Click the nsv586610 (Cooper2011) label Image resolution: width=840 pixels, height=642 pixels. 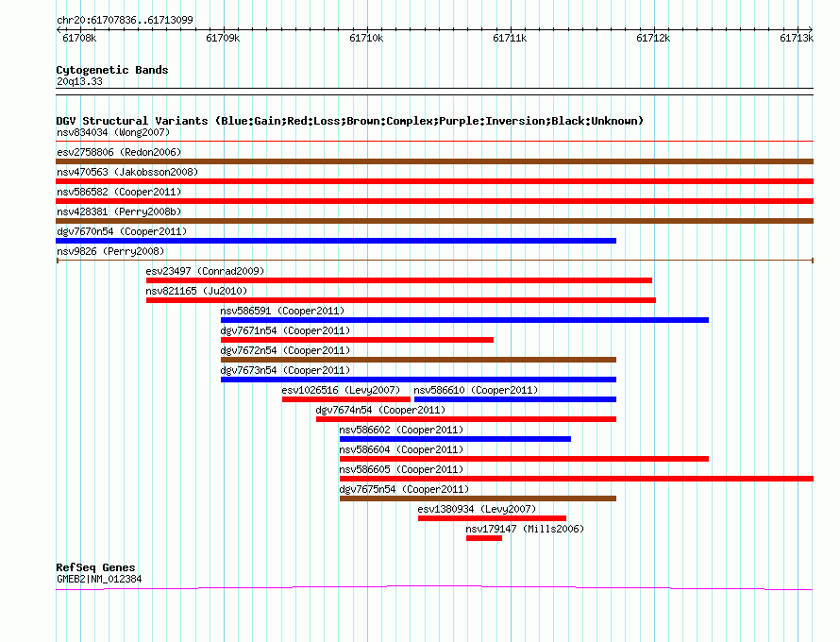coord(476,390)
